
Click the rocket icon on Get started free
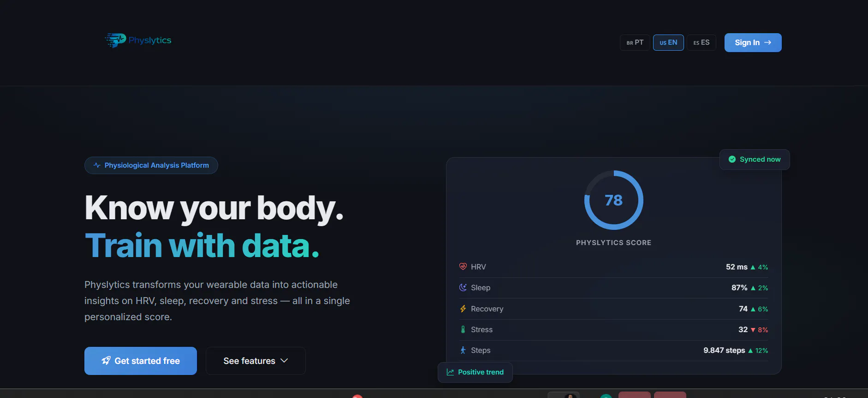click(x=106, y=361)
